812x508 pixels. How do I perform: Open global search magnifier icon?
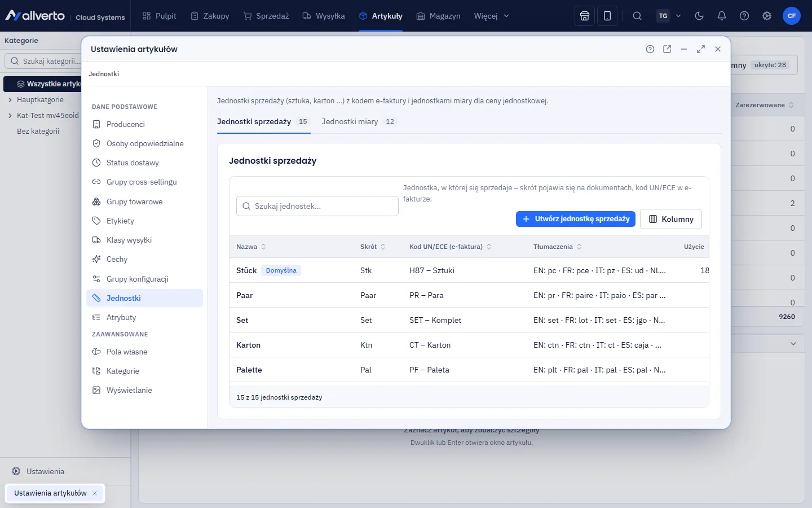point(637,16)
